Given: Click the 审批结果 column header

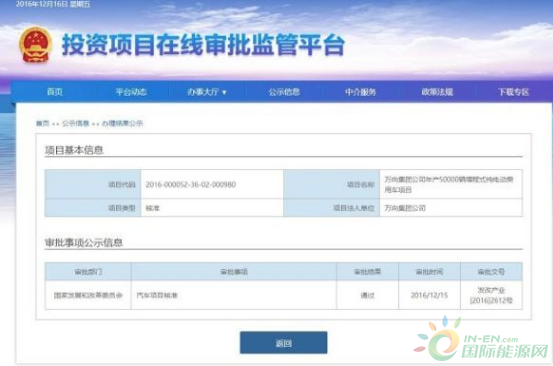Looking at the screenshot, I should [367, 272].
